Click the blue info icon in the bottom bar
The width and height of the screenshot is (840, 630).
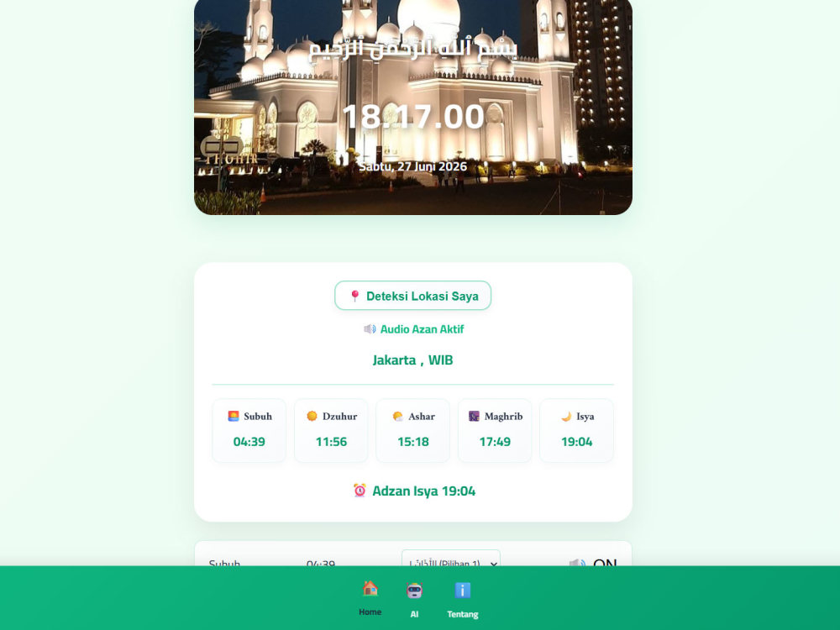tap(463, 591)
